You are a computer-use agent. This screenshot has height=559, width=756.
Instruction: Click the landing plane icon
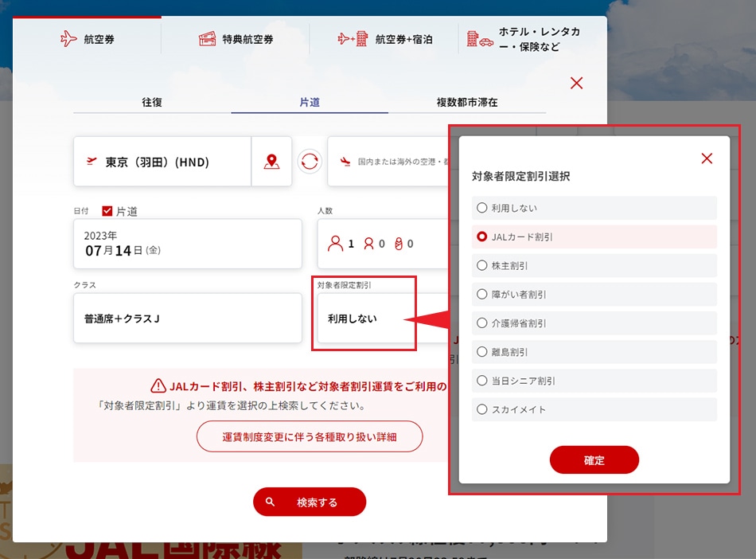point(345,161)
